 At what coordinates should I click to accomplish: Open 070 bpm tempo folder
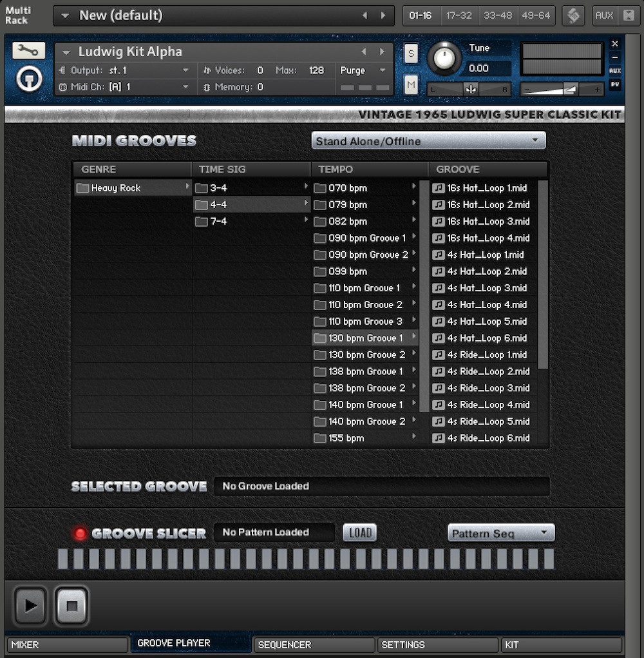(365, 188)
